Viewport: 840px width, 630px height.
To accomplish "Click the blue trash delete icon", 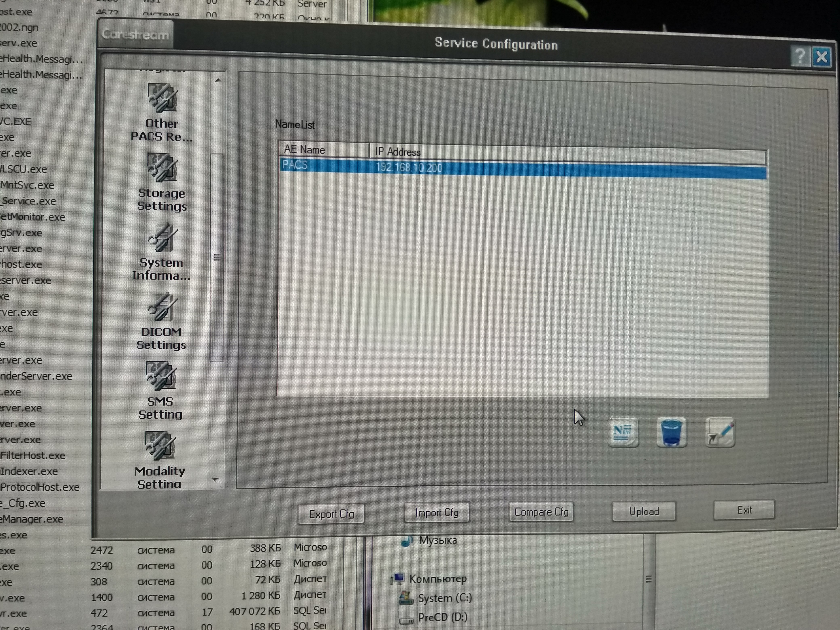I will [x=671, y=432].
